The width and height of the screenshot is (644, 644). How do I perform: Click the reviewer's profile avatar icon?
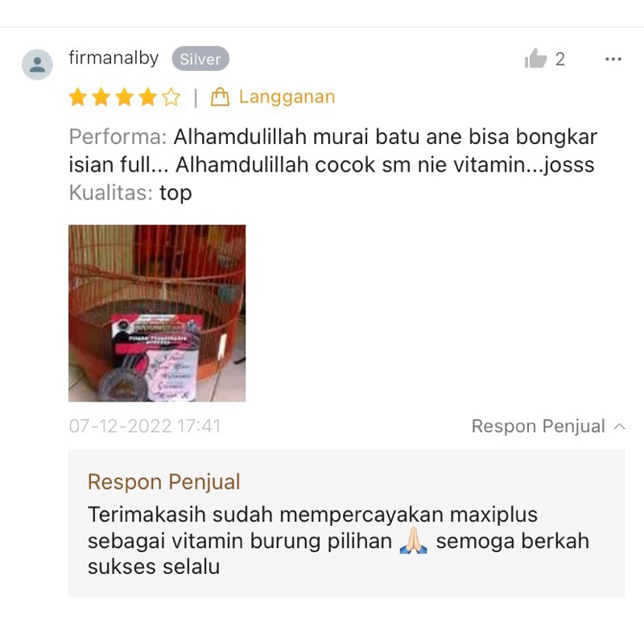pyautogui.click(x=37, y=64)
